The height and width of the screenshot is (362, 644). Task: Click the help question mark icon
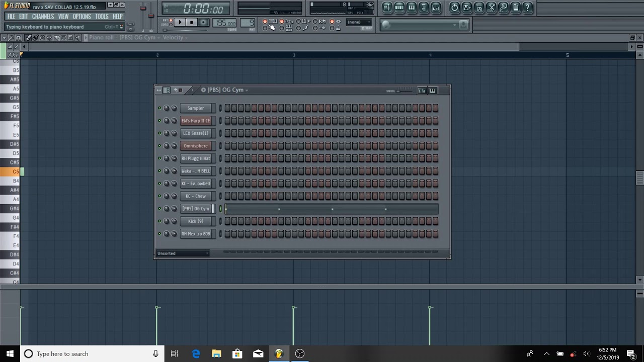527,8
